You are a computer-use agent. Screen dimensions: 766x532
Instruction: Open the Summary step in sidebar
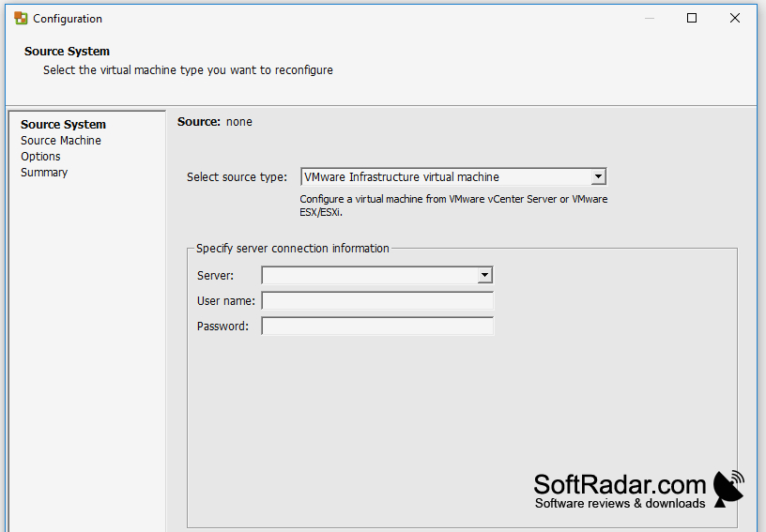coord(44,173)
